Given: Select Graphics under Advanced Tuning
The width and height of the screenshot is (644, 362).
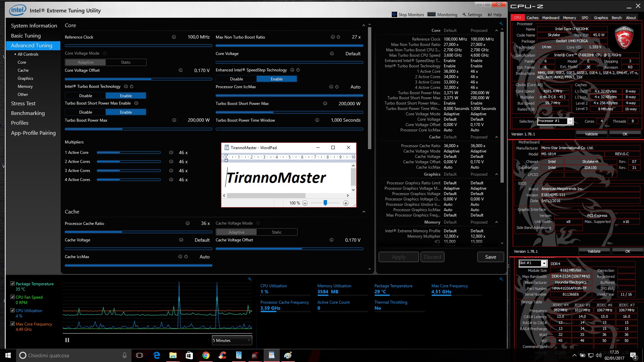Looking at the screenshot, I should point(25,78).
